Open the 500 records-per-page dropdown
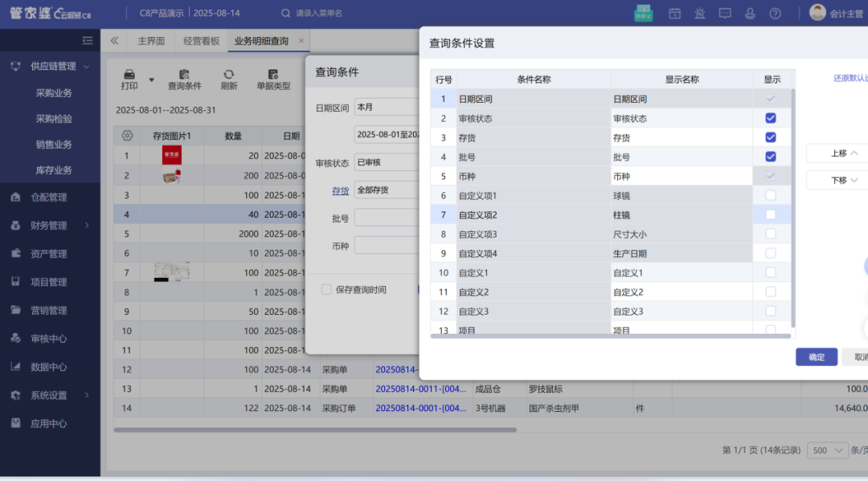Image resolution: width=868 pixels, height=481 pixels. [827, 450]
